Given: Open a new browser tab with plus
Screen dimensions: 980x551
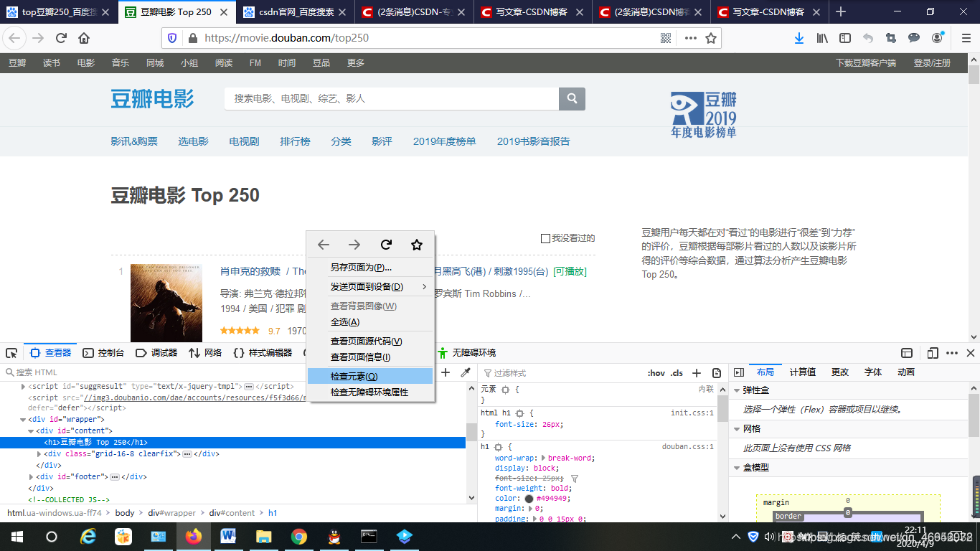Looking at the screenshot, I should tap(841, 11).
